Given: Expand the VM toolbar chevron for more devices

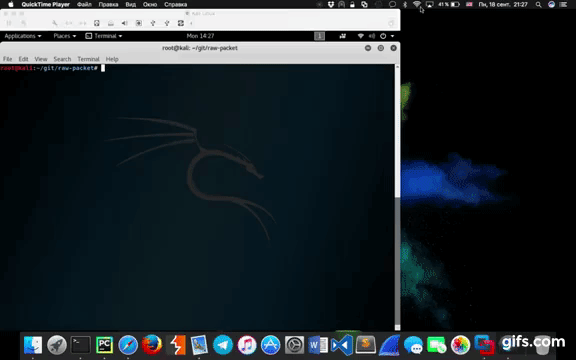Looking at the screenshot, I should point(191,23).
